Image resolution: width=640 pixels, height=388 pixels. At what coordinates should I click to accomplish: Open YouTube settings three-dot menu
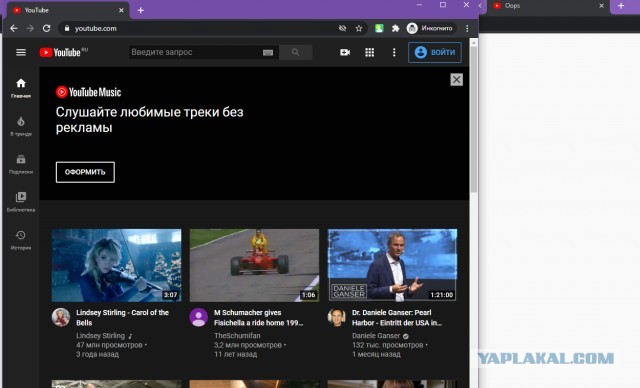[394, 52]
